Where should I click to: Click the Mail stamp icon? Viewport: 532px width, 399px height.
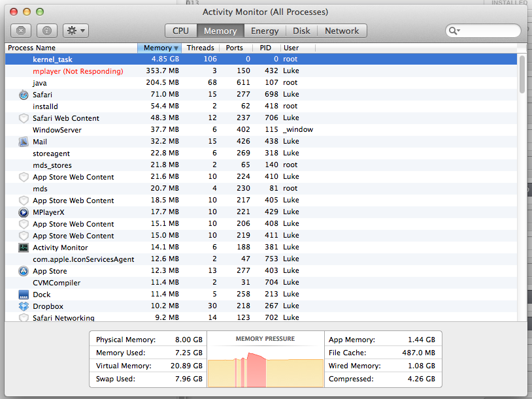24,142
